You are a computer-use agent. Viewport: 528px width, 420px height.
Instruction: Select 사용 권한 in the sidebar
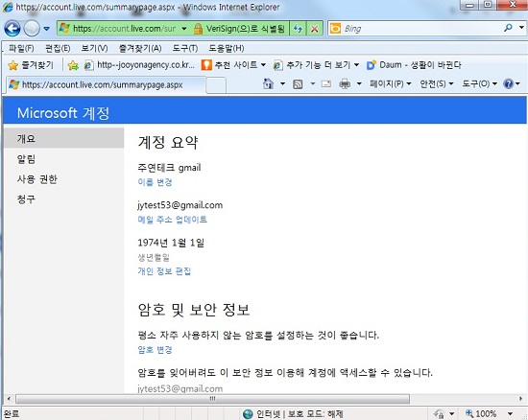37,179
